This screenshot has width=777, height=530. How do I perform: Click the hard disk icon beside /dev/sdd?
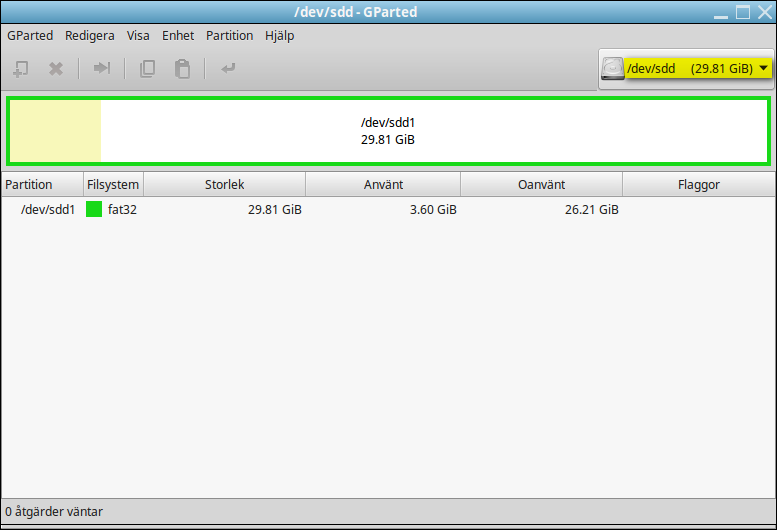click(x=612, y=68)
